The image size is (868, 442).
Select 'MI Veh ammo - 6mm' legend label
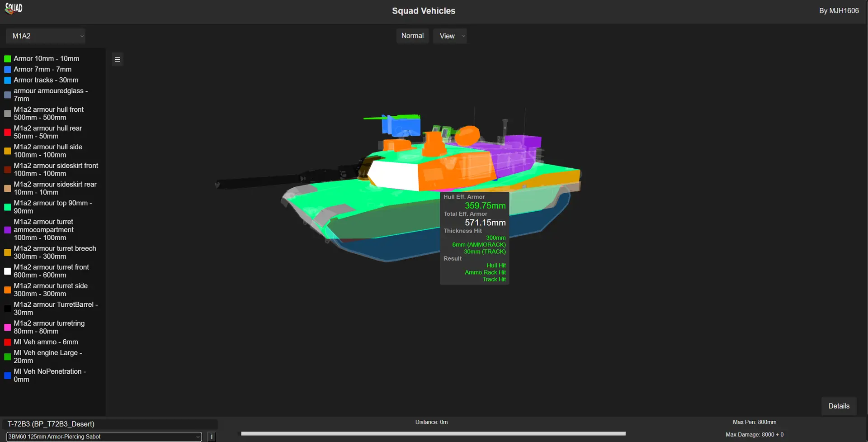coord(46,342)
